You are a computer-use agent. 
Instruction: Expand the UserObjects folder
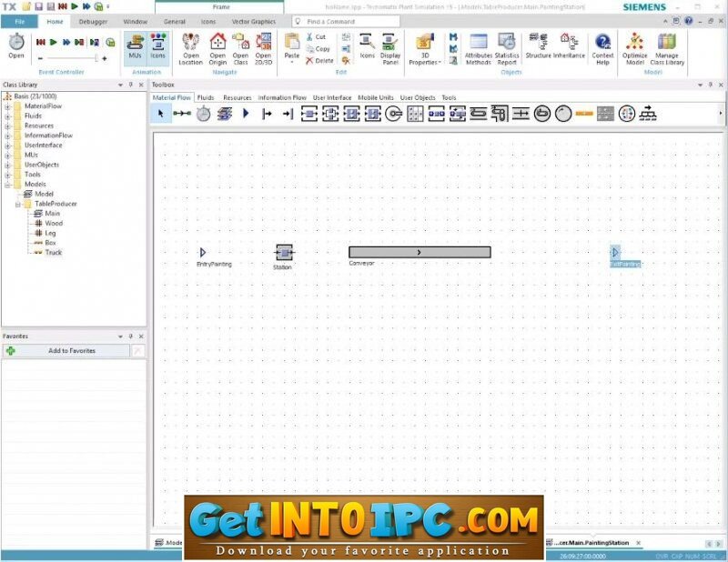click(7, 165)
